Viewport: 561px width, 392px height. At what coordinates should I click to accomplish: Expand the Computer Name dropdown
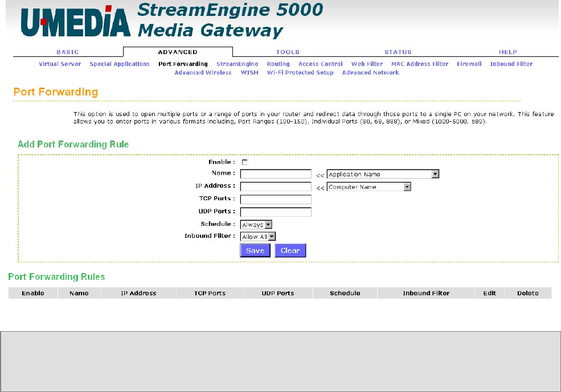click(369, 187)
